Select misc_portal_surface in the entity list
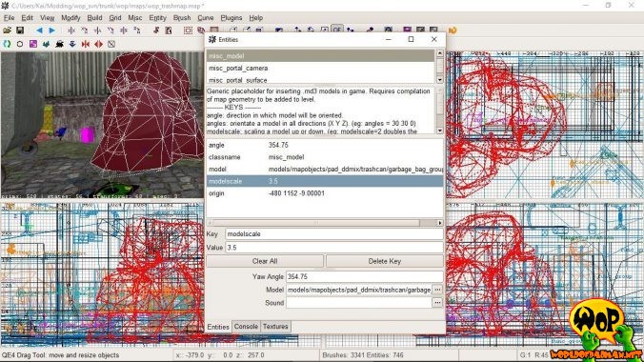This screenshot has width=644, height=362. coord(320,80)
